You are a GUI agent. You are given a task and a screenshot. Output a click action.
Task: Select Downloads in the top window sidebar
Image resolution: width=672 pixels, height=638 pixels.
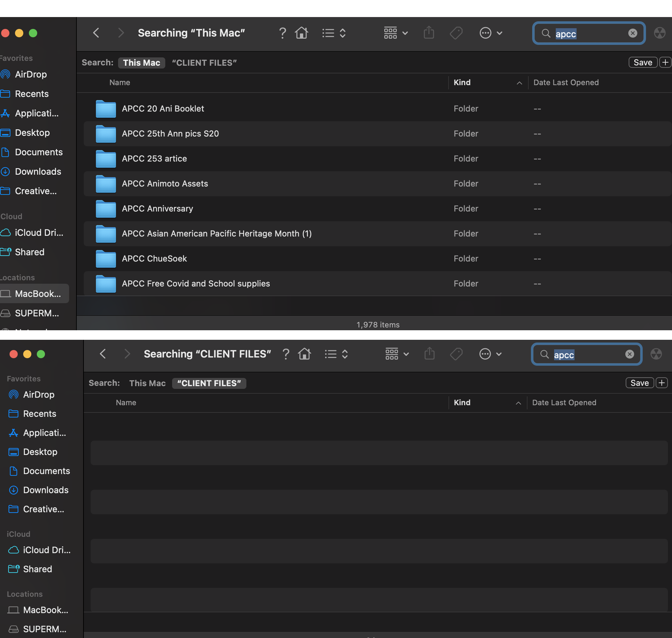pos(38,171)
